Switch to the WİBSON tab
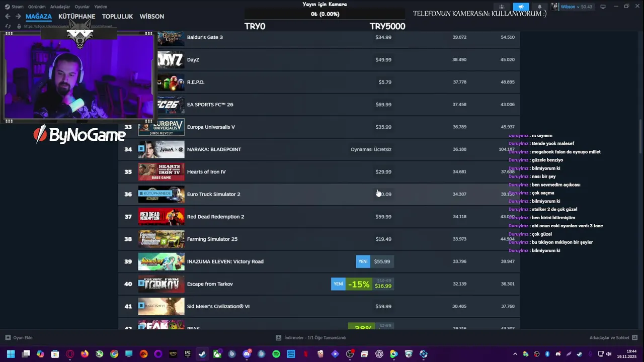Viewport: 644px width, 362px height. (151, 17)
